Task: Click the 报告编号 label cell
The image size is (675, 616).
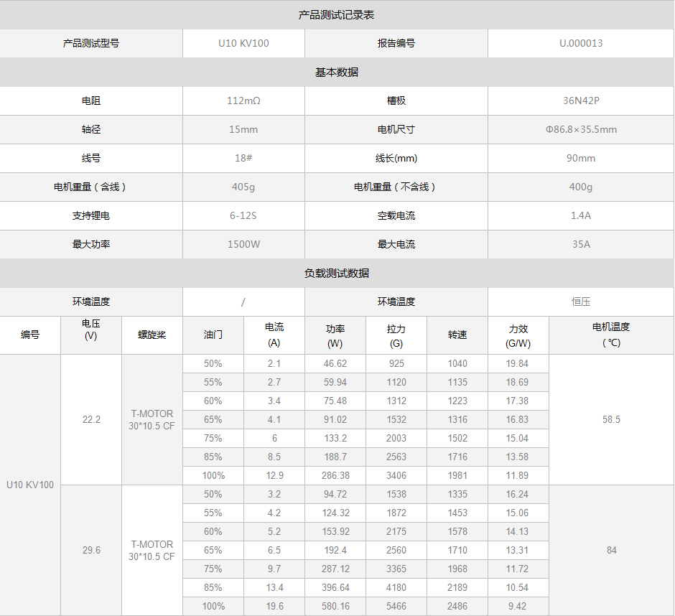Action: (396, 43)
